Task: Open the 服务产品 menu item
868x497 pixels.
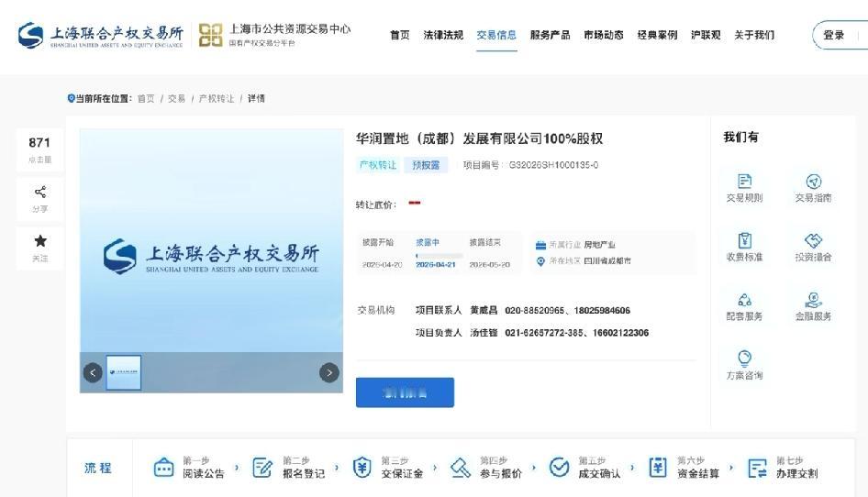Action: coord(550,35)
